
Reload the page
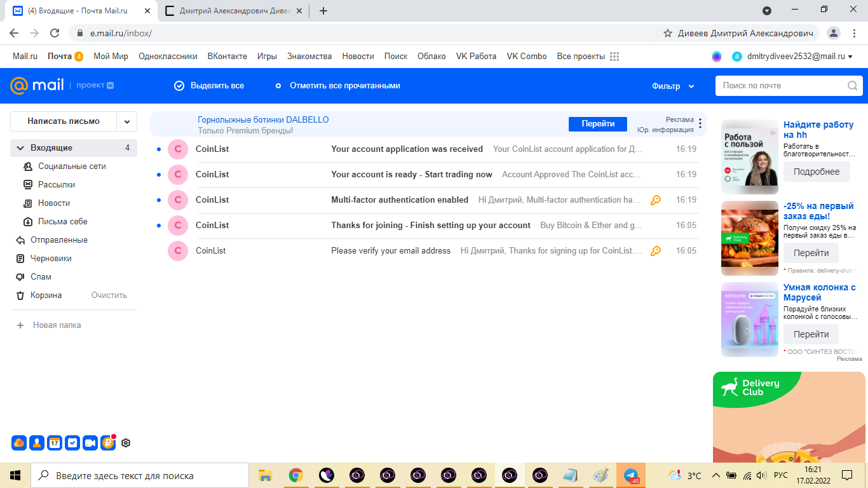tap(55, 33)
